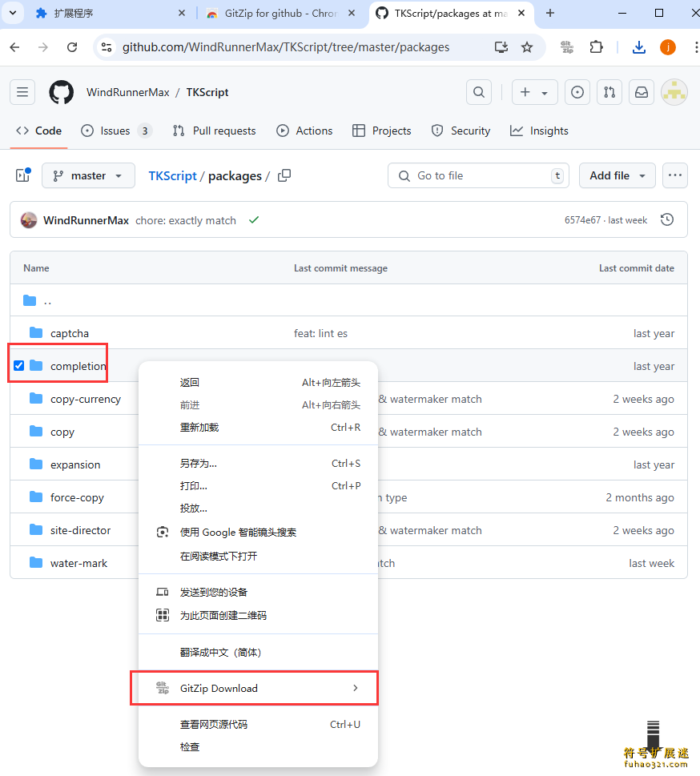This screenshot has height=776, width=700.
Task: Open the copy-currency folder
Action: pos(86,399)
